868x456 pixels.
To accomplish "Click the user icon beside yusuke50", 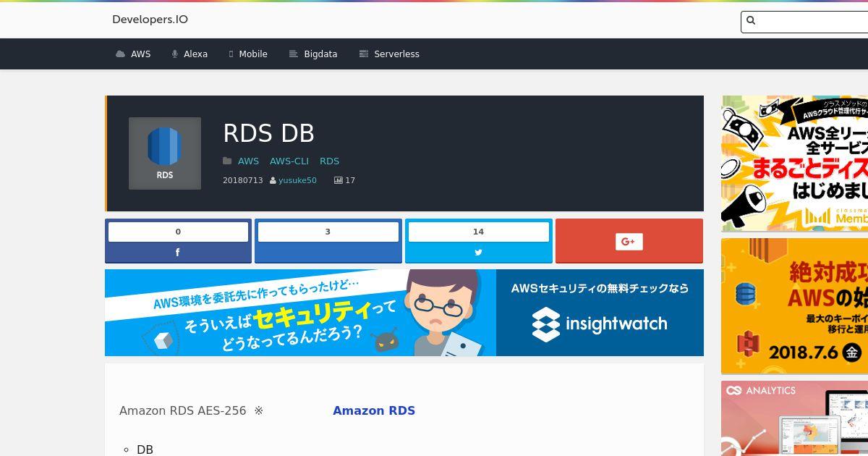I will click(273, 180).
